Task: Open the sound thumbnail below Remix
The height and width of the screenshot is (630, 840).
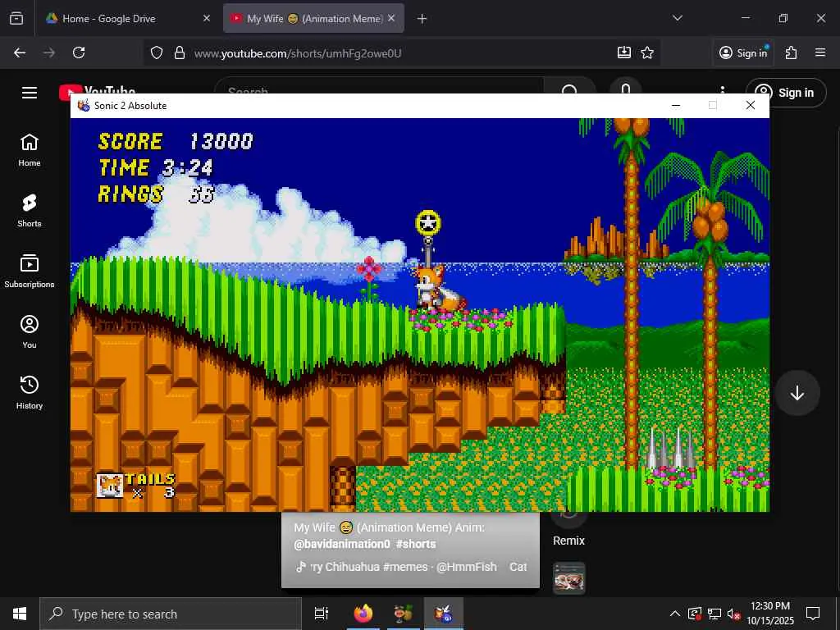Action: click(569, 578)
